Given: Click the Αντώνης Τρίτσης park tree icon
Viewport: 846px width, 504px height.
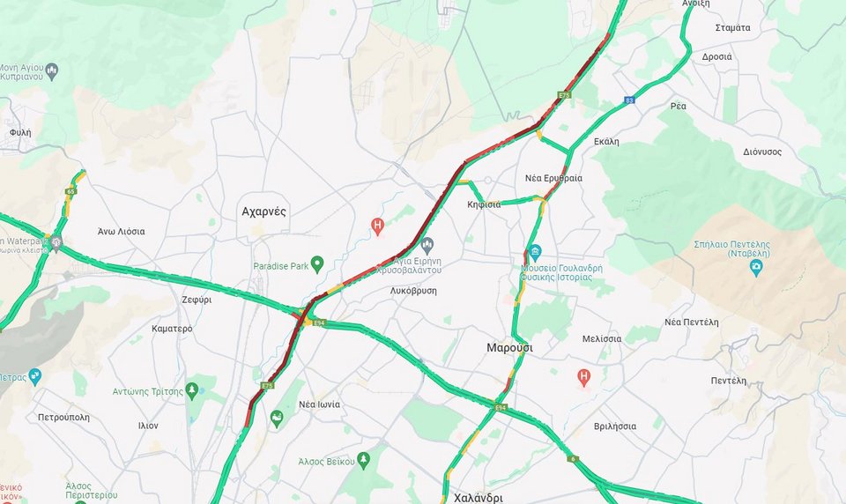Looking at the screenshot, I should [x=191, y=390].
